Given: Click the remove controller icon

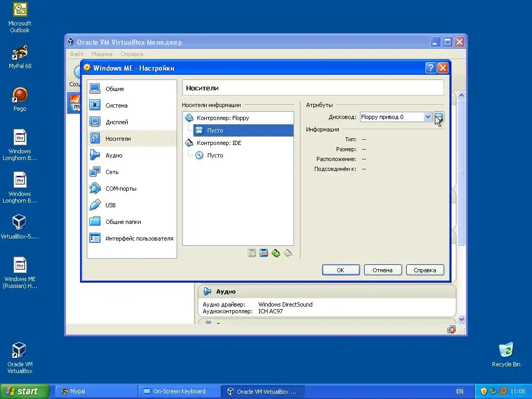Looking at the screenshot, I should (x=263, y=253).
